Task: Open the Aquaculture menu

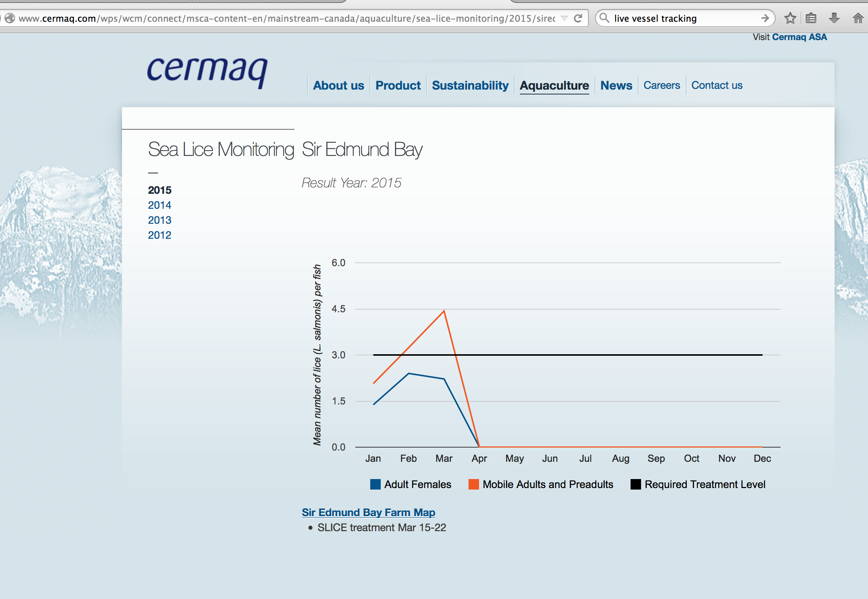Action: tap(554, 85)
